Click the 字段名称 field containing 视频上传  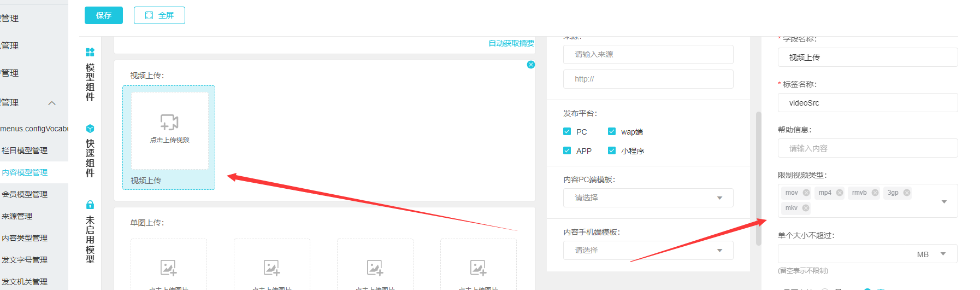[867, 57]
